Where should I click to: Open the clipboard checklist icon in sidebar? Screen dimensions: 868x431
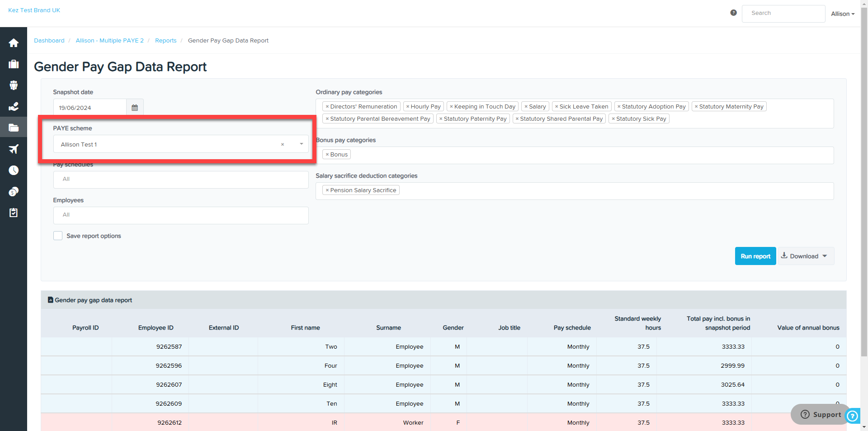coord(14,213)
